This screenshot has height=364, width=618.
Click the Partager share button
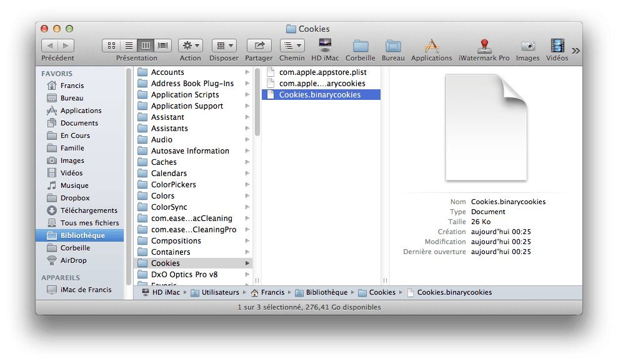(x=259, y=46)
